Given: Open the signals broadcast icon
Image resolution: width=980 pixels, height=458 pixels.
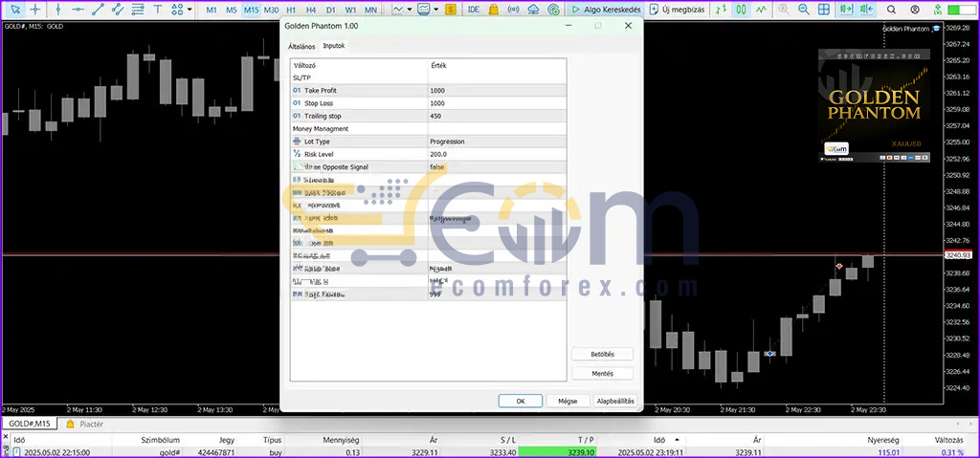Looking at the screenshot, I should point(513,10).
